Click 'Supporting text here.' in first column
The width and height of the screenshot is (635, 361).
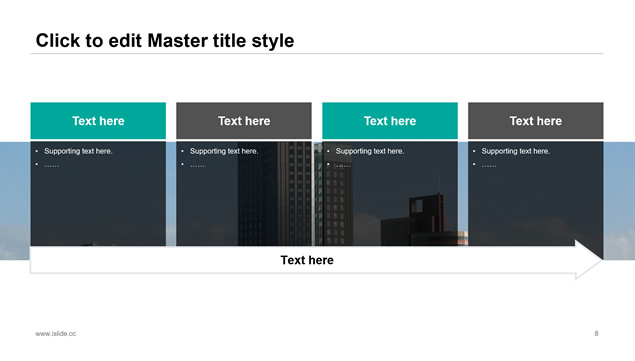coord(78,151)
